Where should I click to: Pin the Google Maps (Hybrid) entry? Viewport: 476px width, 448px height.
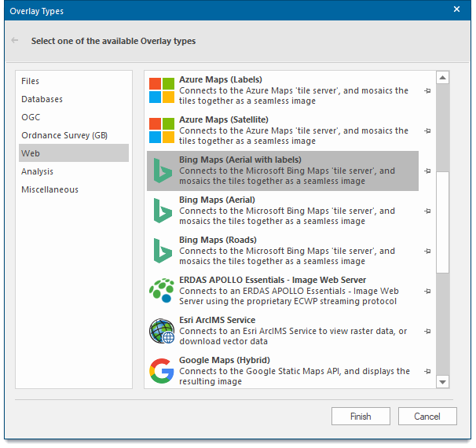427,371
